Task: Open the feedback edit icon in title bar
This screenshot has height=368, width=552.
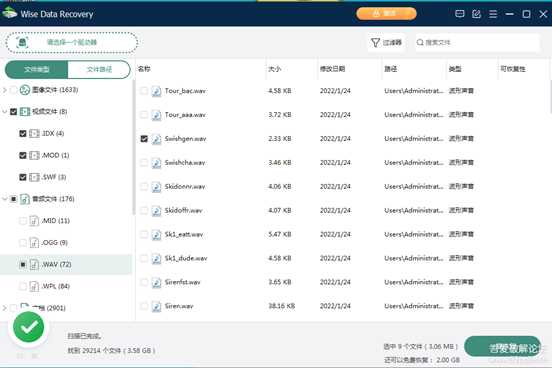Action: click(476, 14)
